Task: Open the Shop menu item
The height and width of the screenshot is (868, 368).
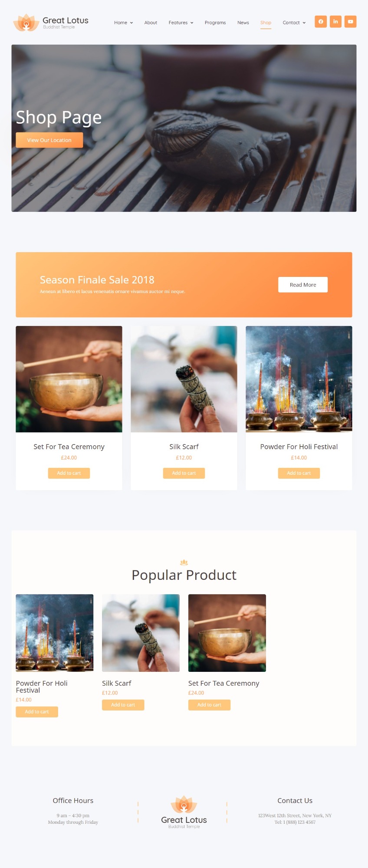Action: [x=266, y=23]
